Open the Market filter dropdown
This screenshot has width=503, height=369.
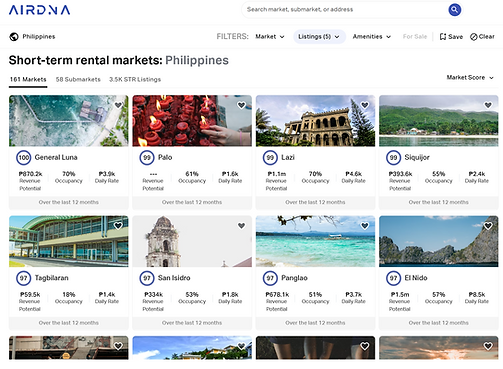click(x=270, y=37)
